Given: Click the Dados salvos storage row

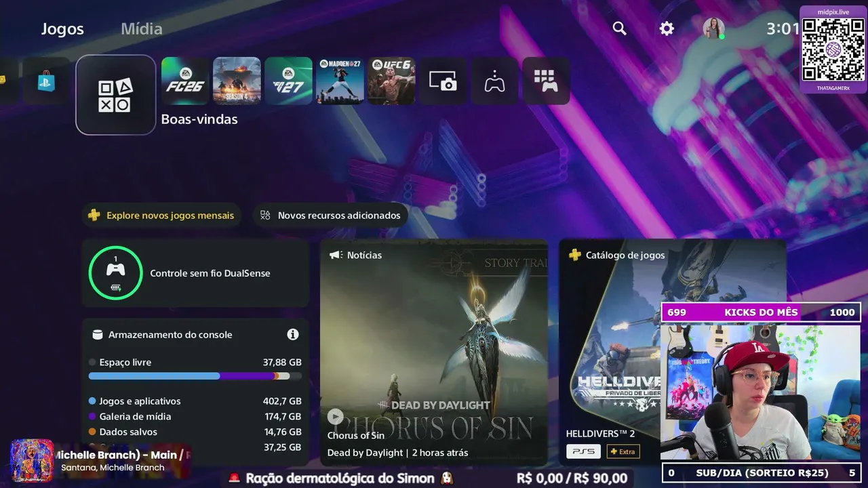Looking at the screenshot, I should click(195, 432).
